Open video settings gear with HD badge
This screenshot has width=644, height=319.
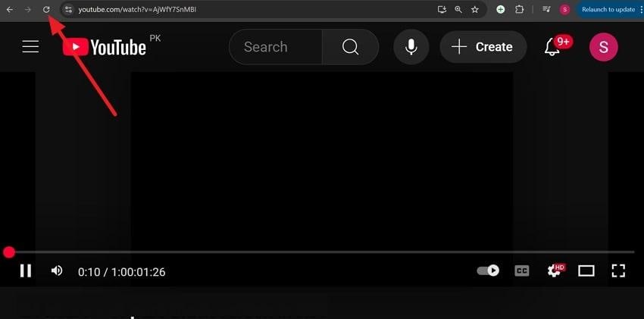point(555,271)
